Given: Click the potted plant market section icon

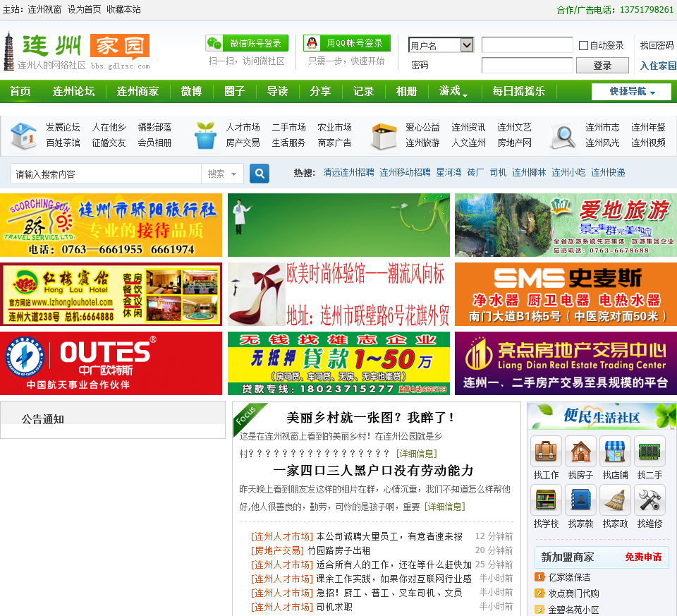Looking at the screenshot, I should [x=205, y=135].
